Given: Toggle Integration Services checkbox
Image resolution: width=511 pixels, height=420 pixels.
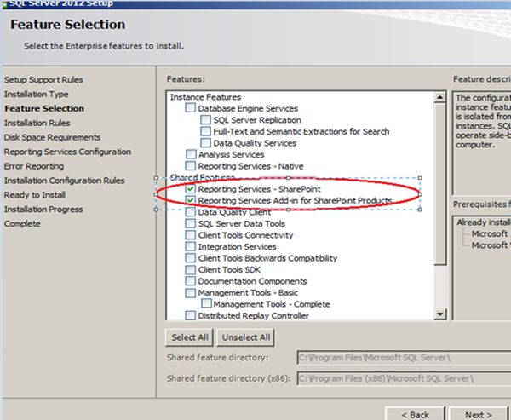Looking at the screenshot, I should (190, 246).
